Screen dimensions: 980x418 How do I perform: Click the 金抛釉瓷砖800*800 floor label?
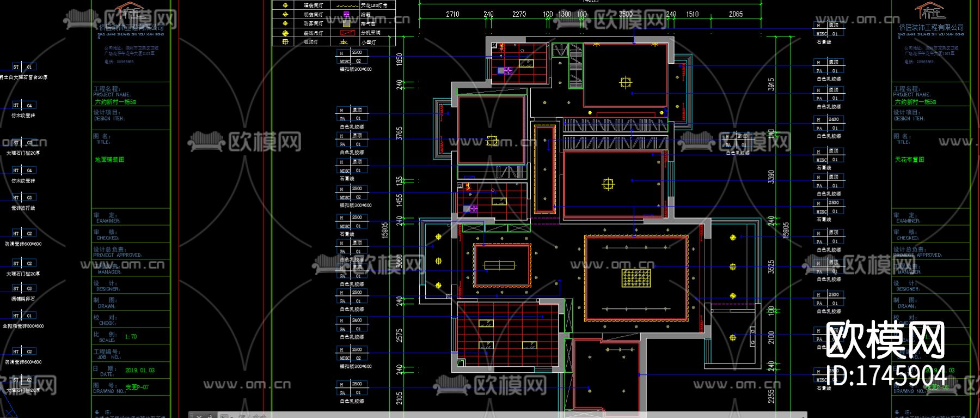click(23, 326)
